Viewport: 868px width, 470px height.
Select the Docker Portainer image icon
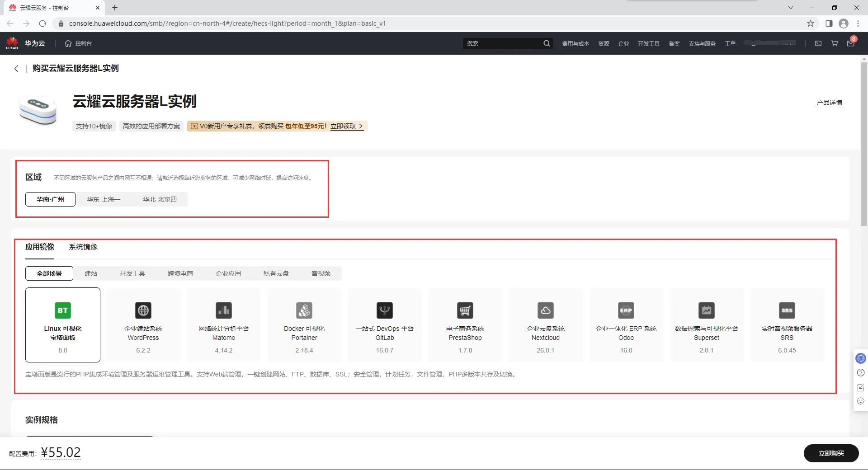[x=304, y=310]
